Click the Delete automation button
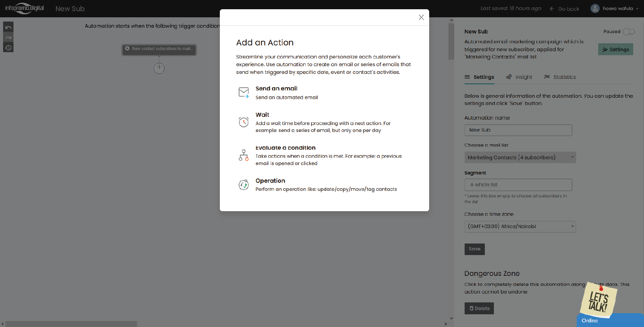644x327 pixels. coord(479,309)
